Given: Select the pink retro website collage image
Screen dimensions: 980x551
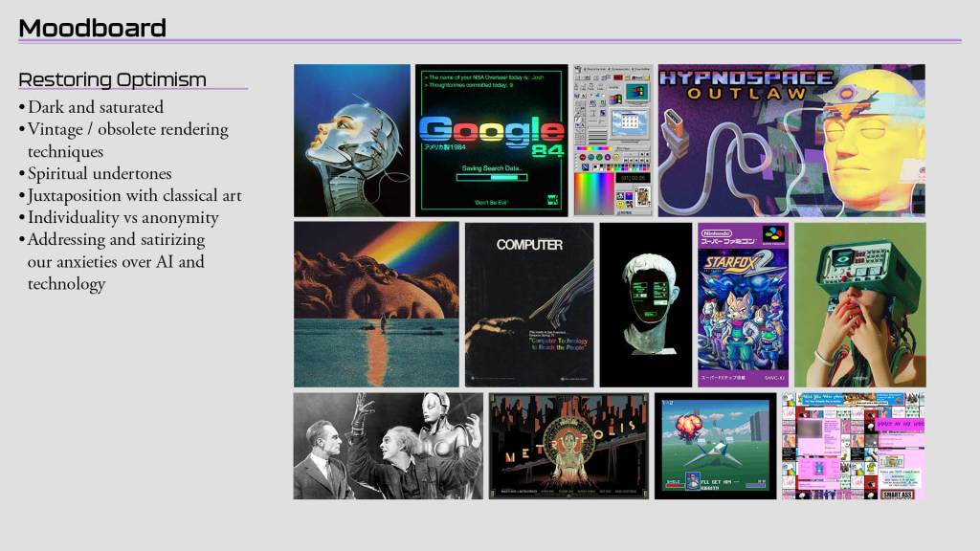Looking at the screenshot, I should (x=853, y=445).
